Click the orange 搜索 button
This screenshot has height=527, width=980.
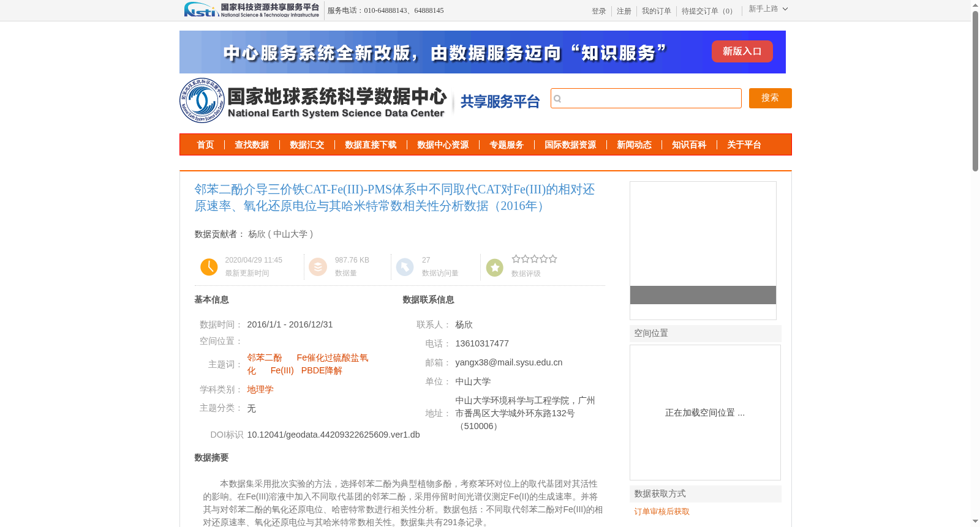point(771,98)
